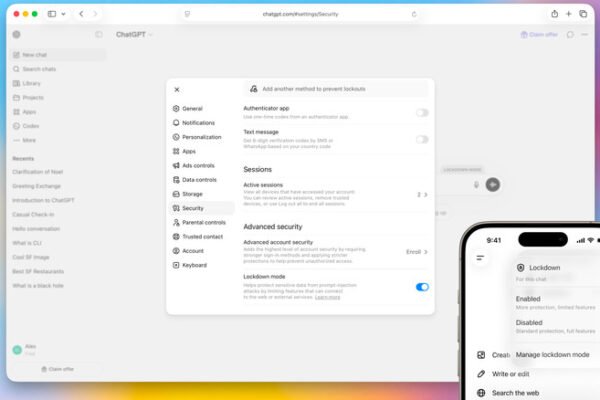Open the Apps settings tab
Viewport: 600px width, 400px height.
pyautogui.click(x=184, y=151)
